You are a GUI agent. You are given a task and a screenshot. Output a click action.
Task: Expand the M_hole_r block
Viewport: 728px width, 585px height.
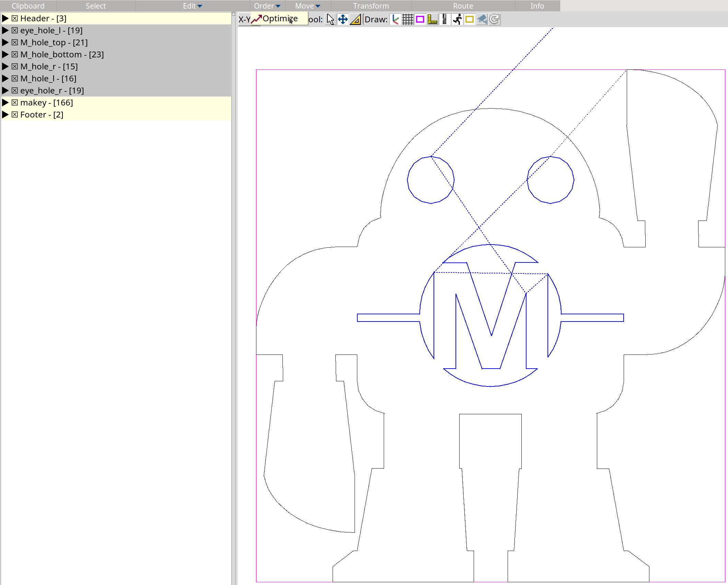(x=5, y=67)
